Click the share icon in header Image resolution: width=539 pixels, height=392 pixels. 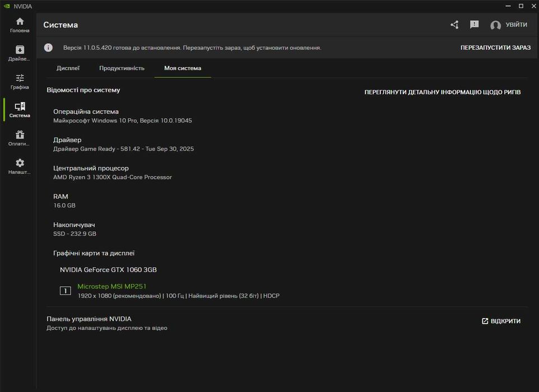click(x=454, y=25)
